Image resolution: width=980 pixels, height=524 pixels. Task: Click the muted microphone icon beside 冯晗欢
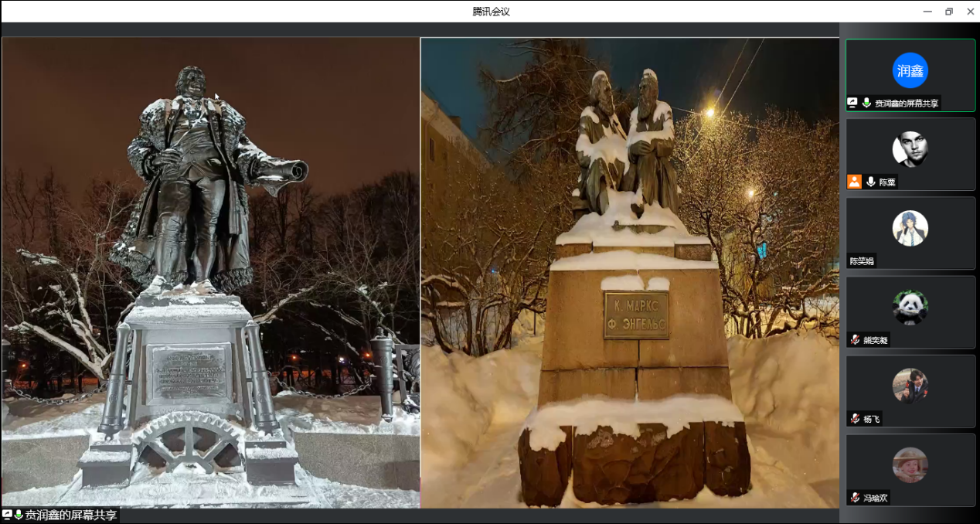(856, 498)
